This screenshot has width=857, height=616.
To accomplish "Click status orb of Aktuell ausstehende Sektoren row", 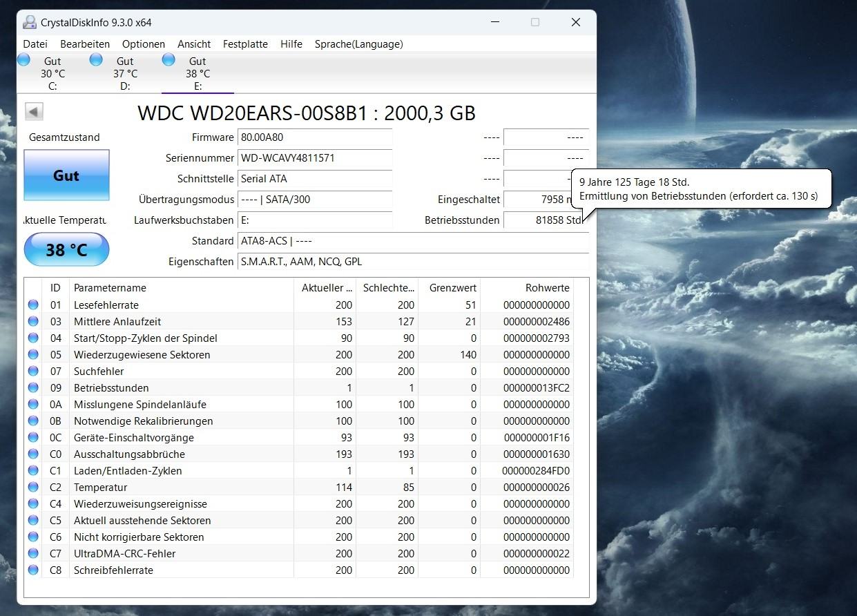I will (x=33, y=521).
